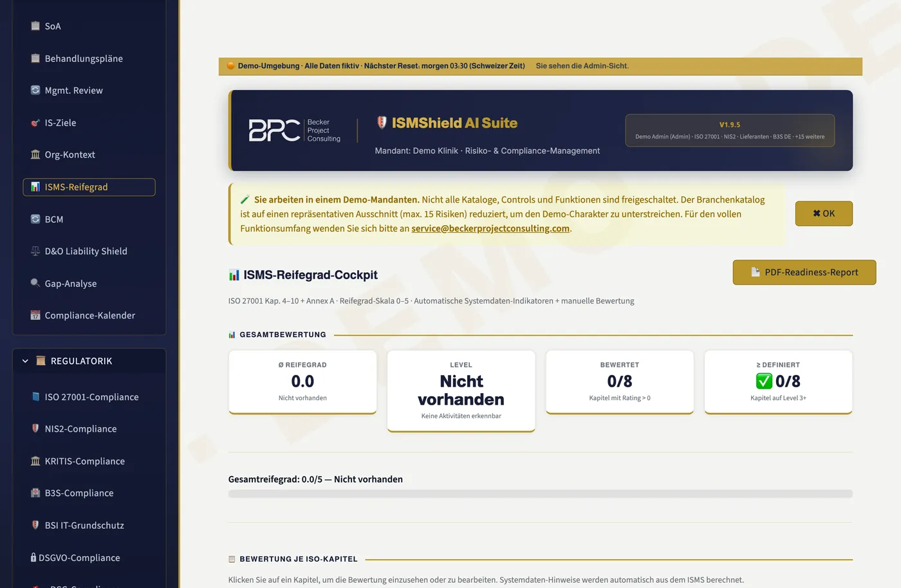The height and width of the screenshot is (588, 901).
Task: Click the chart icon beside ISMS-Reifegrad-Cockpit heading
Action: pyautogui.click(x=234, y=275)
